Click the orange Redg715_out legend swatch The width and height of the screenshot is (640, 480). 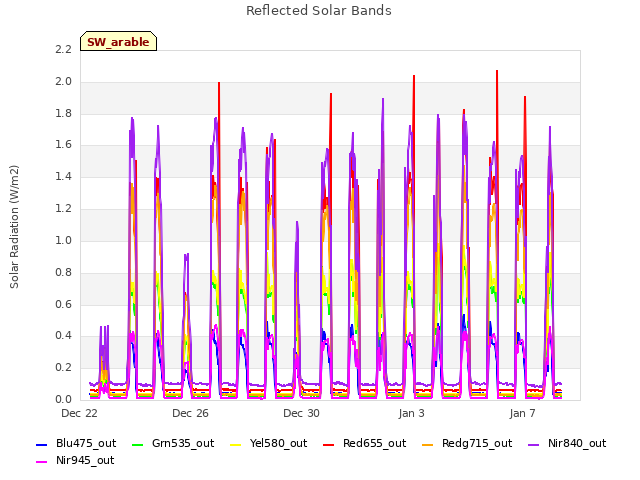point(427,444)
